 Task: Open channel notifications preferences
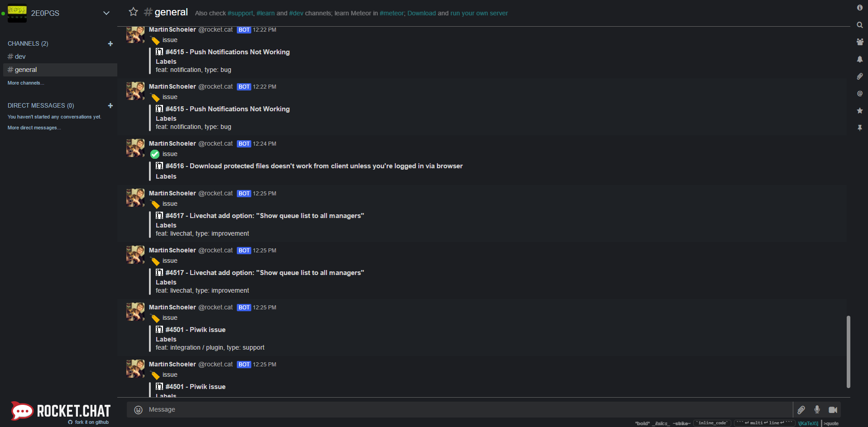(860, 59)
